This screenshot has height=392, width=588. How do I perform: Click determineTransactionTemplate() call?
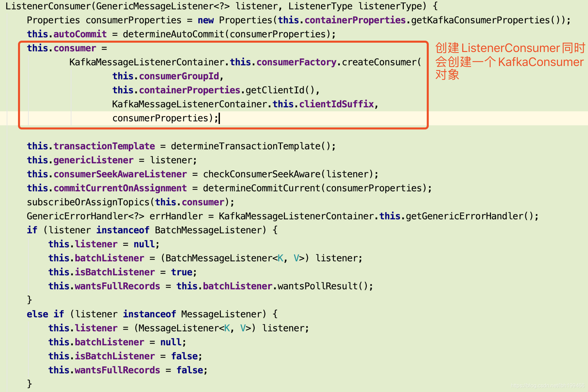click(x=251, y=146)
